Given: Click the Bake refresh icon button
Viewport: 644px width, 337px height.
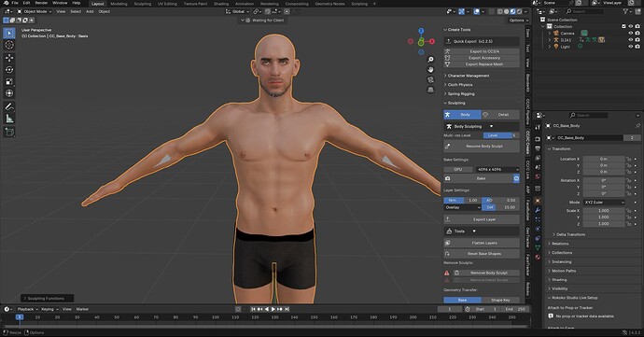Looking at the screenshot, I should coord(516,178).
